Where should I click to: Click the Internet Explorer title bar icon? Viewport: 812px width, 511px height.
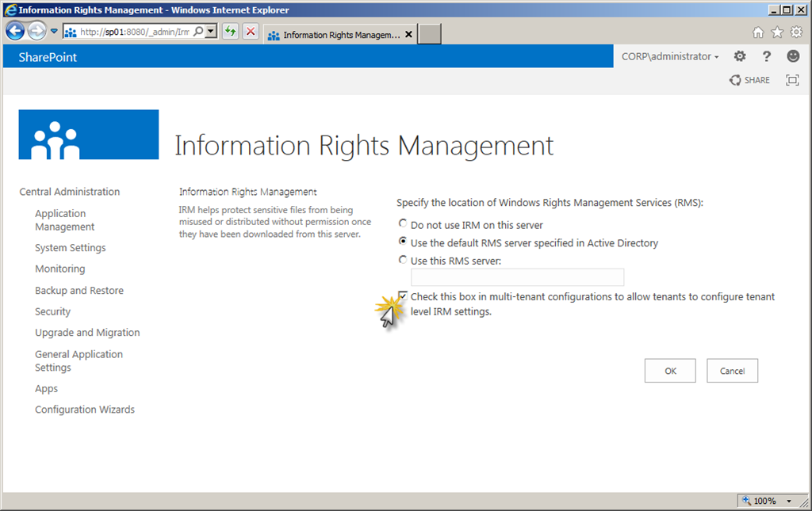click(x=10, y=10)
